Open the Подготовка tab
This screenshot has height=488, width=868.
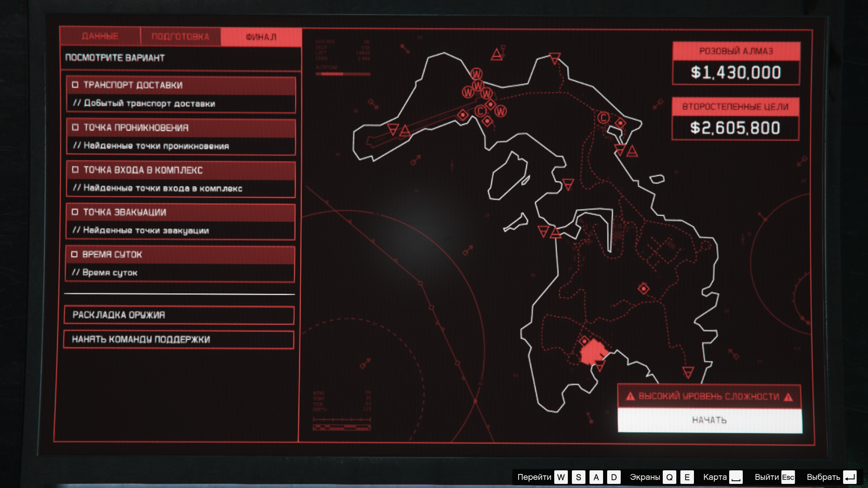click(x=180, y=37)
